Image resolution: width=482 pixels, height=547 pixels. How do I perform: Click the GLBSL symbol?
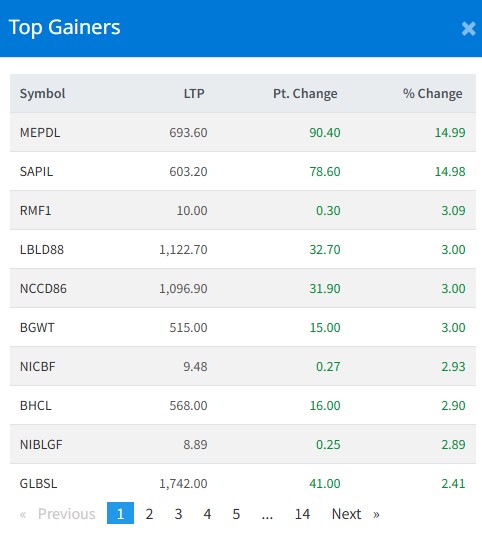[38, 484]
